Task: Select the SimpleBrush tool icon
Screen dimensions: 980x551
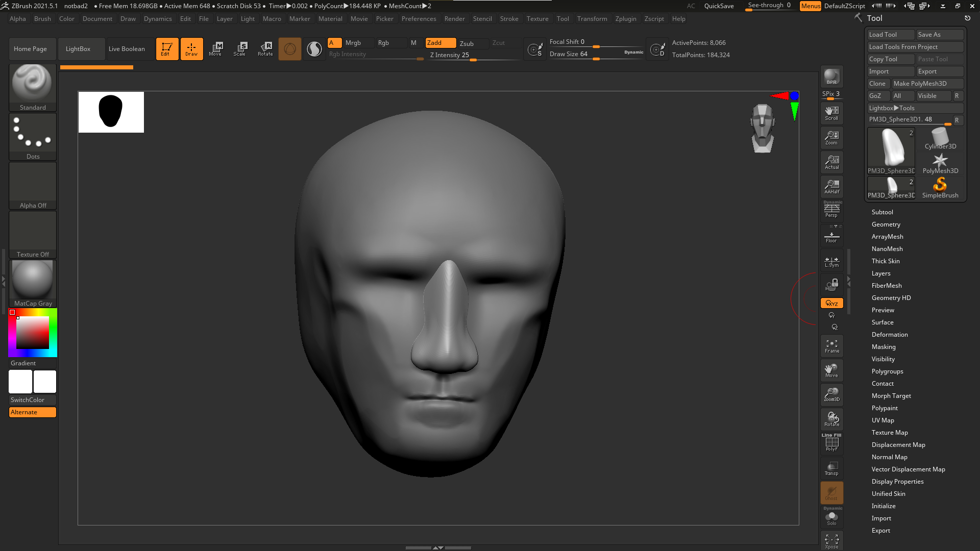Action: [x=940, y=187]
